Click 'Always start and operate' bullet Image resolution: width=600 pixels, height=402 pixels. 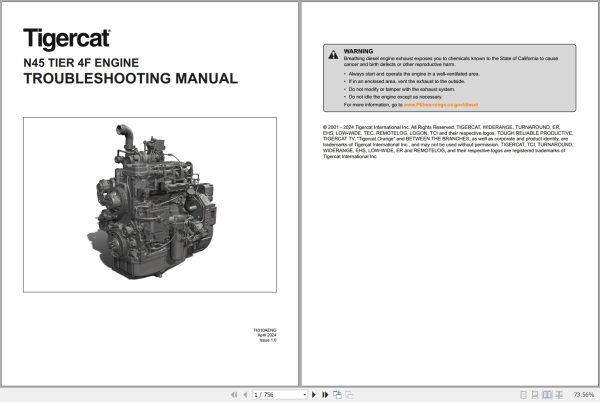[x=414, y=74]
